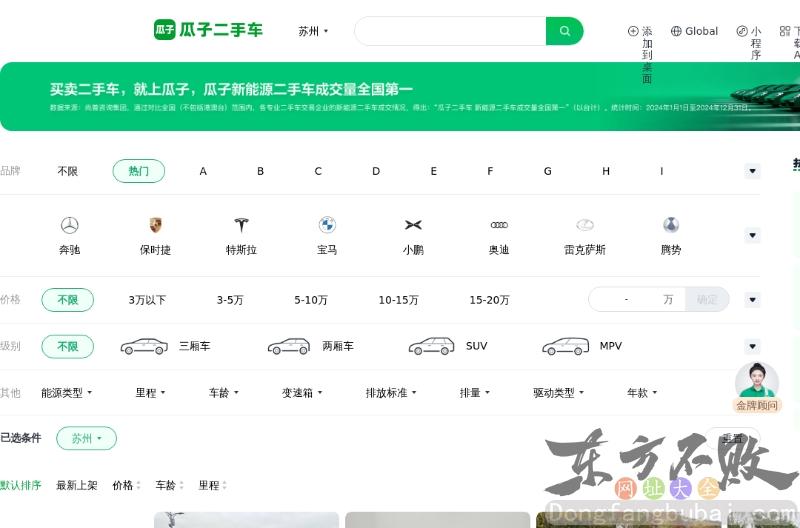Filter price by 5-10万
This screenshot has width=800, height=528.
click(x=311, y=300)
